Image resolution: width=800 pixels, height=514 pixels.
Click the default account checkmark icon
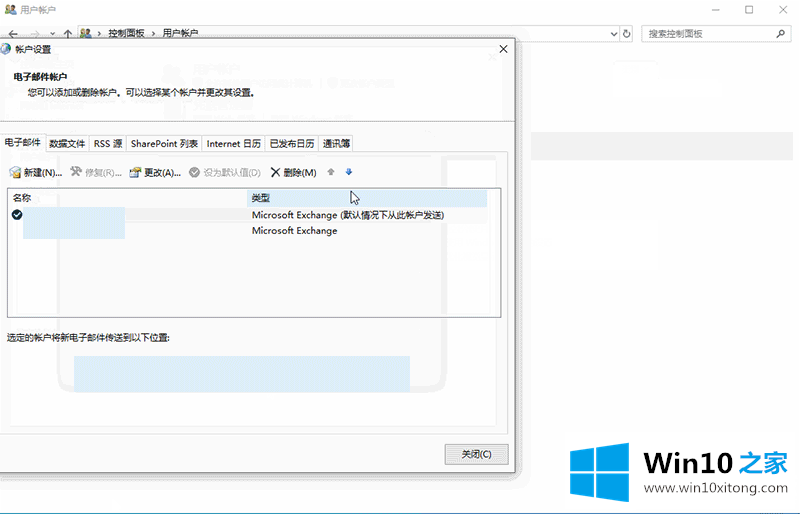coord(17,215)
